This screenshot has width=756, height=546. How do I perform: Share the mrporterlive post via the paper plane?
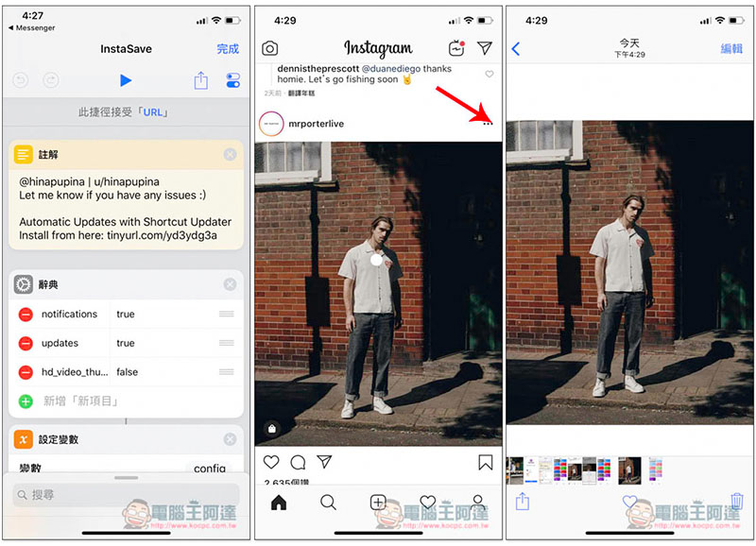[324, 462]
